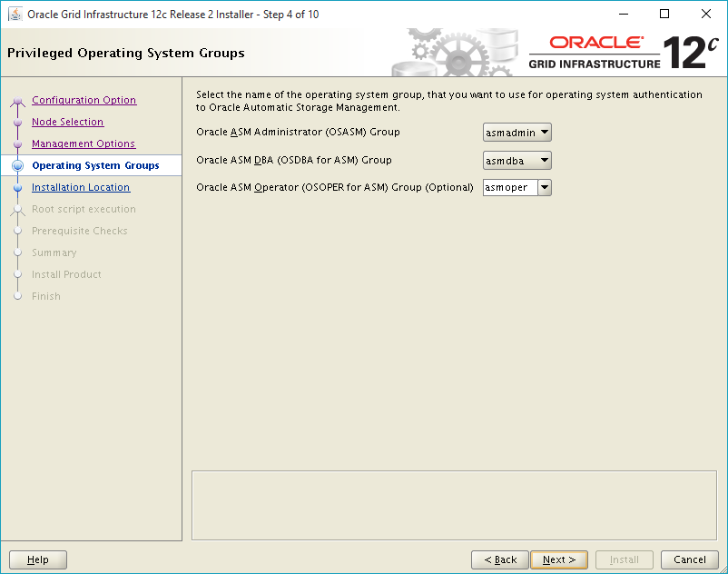Go back with the Back button
Viewport: 728px width, 574px height.
coord(500,559)
